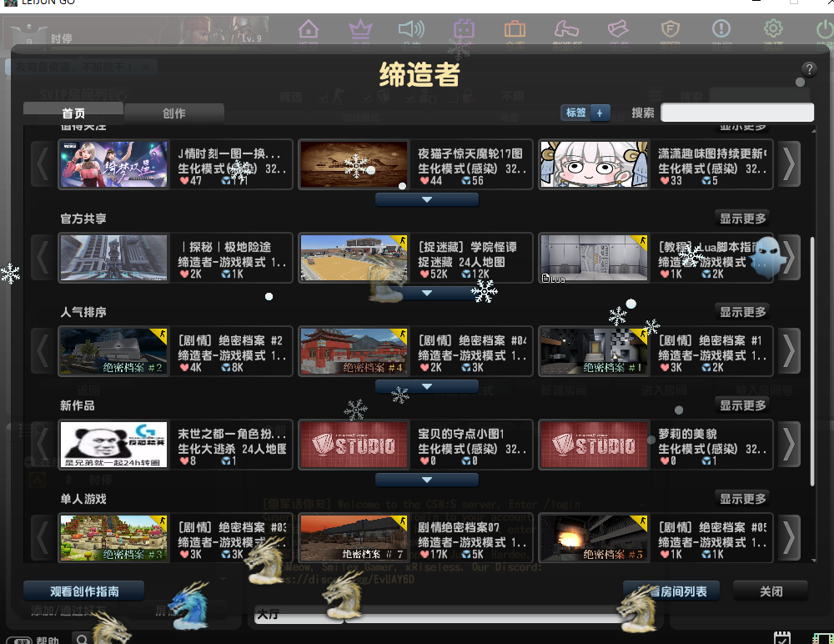Screen dimensions: 834x644
Task: Switch to the 创作 tab
Action: [x=174, y=113]
